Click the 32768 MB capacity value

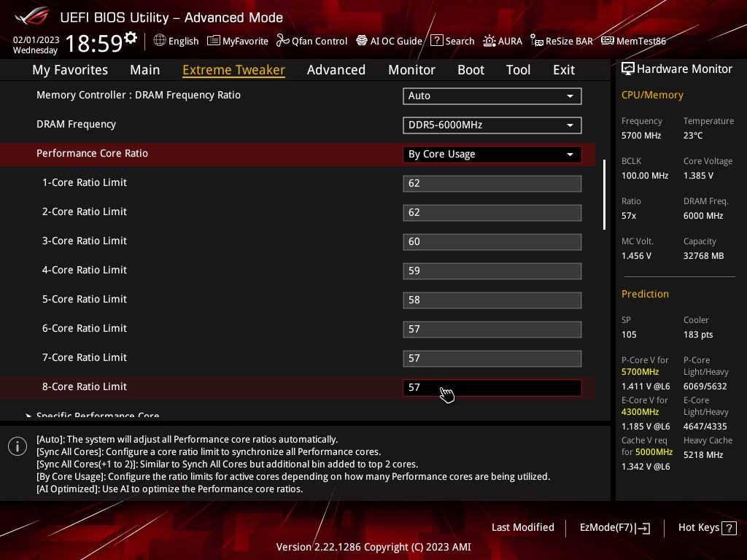(x=704, y=256)
